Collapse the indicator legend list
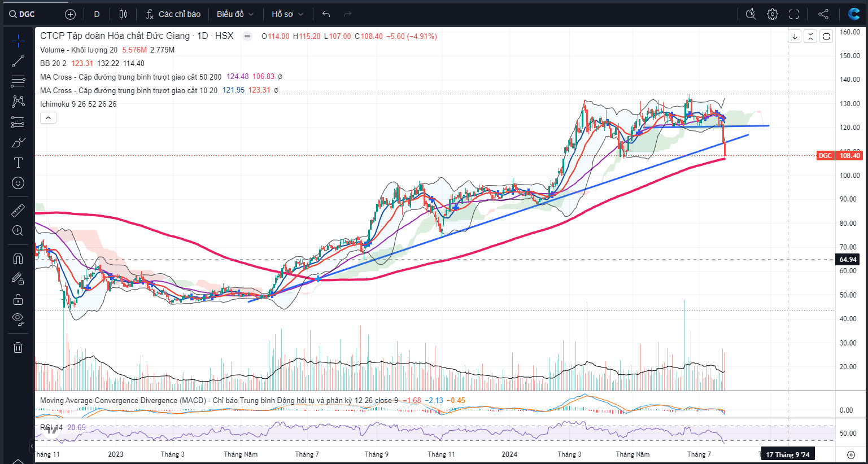 click(48, 118)
